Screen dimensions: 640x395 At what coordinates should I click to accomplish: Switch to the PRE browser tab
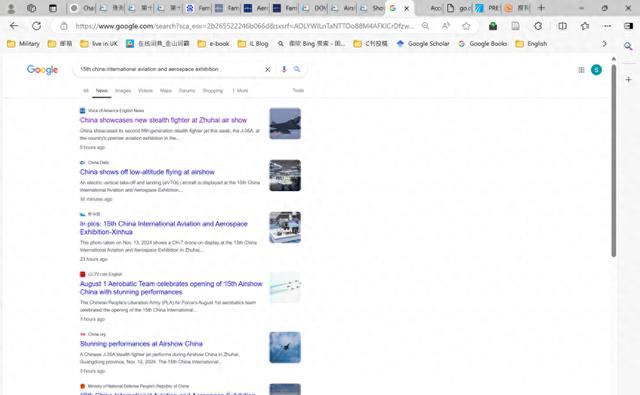coord(487,8)
